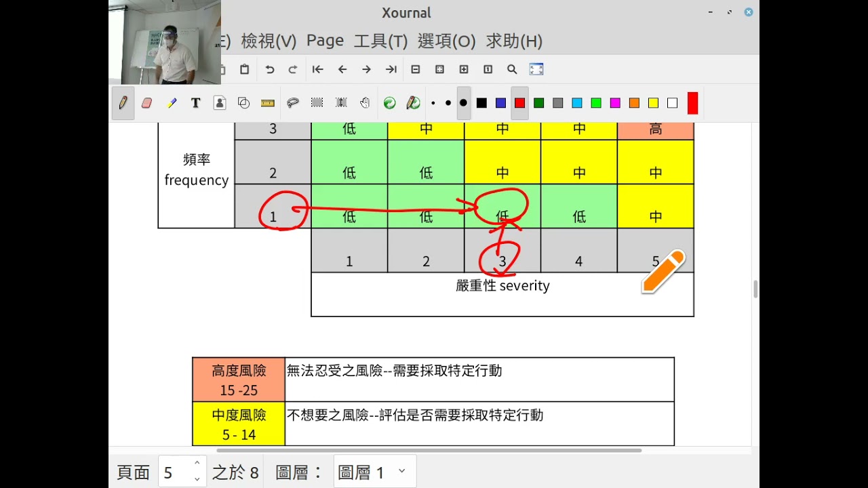Jump to the last page
This screenshot has width=868, height=488.
point(391,69)
